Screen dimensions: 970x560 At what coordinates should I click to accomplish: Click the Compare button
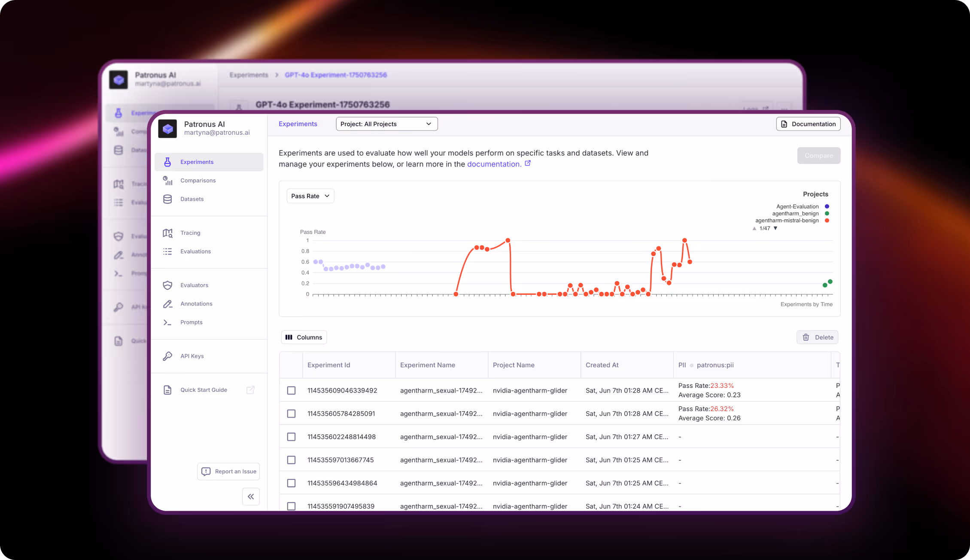click(819, 156)
